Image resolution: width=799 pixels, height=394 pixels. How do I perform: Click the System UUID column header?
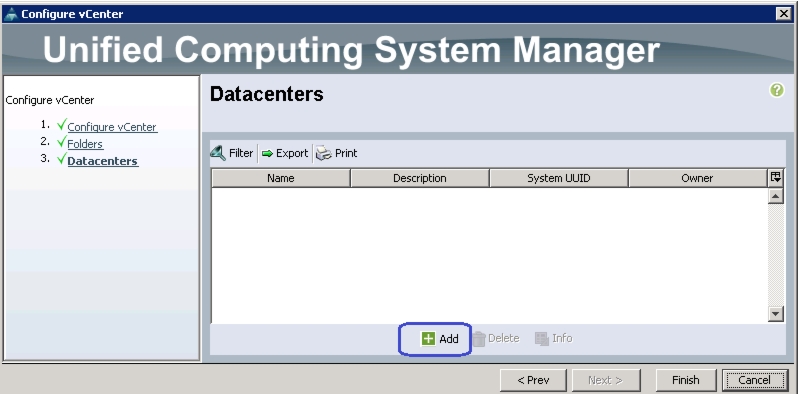click(x=558, y=178)
